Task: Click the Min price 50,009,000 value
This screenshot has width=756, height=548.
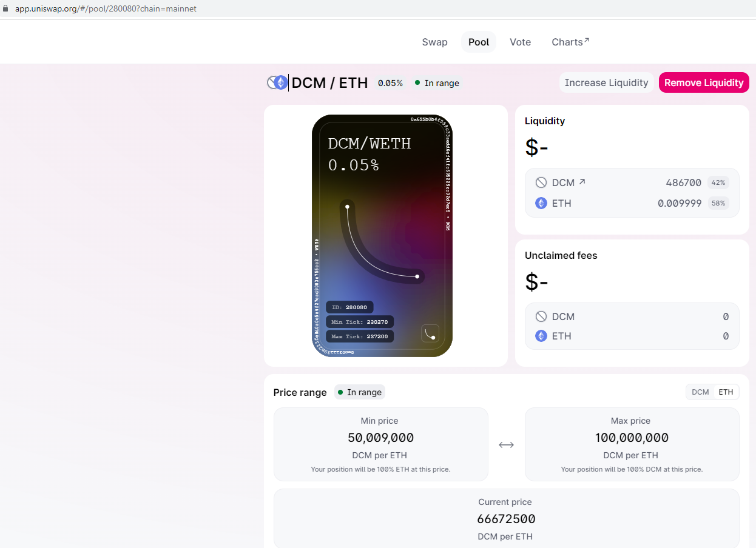Action: (x=381, y=438)
